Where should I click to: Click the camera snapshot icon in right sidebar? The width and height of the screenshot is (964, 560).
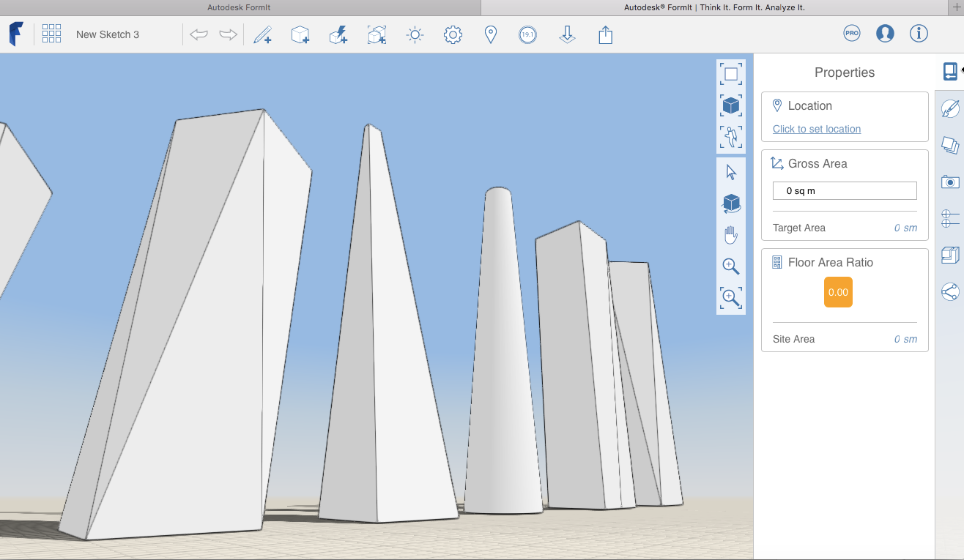pyautogui.click(x=949, y=182)
